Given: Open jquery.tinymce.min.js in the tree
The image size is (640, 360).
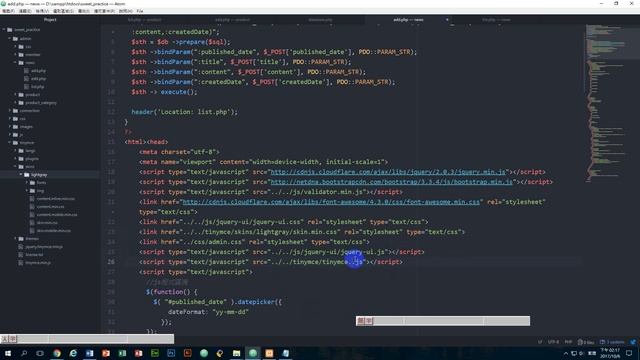Looking at the screenshot, I should pos(44,247).
